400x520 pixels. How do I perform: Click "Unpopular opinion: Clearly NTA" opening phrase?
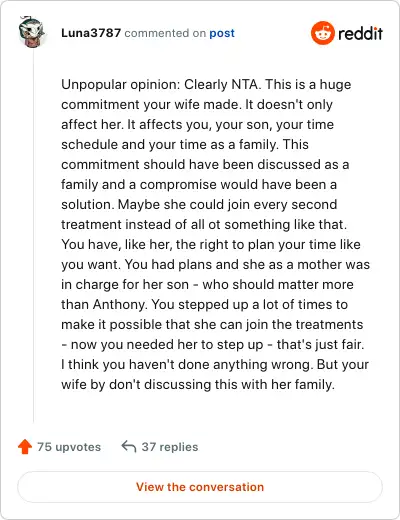point(160,84)
